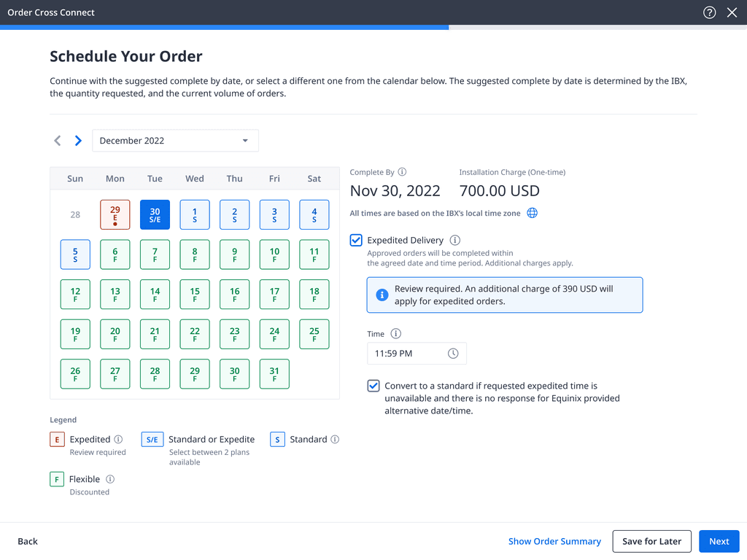This screenshot has width=747, height=560.
Task: Click the E Expedited legend swatch
Action: pos(57,439)
